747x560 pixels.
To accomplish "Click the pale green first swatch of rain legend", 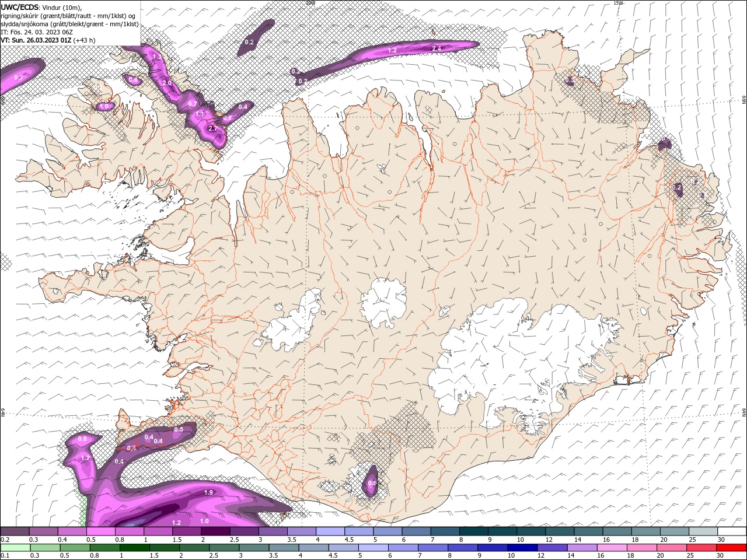I will point(15,548).
